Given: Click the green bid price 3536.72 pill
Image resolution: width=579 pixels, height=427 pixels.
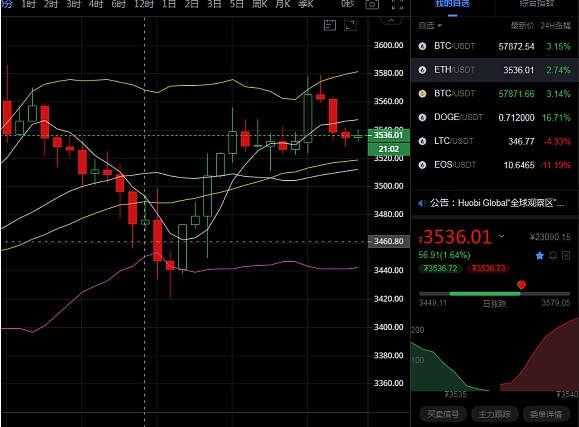Looking at the screenshot, I should click(x=440, y=268).
